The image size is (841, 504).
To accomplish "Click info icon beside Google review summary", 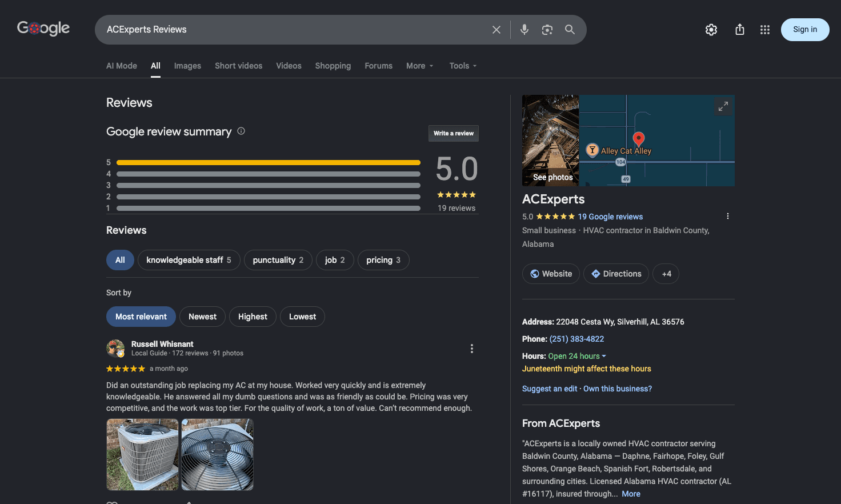I will pyautogui.click(x=241, y=131).
